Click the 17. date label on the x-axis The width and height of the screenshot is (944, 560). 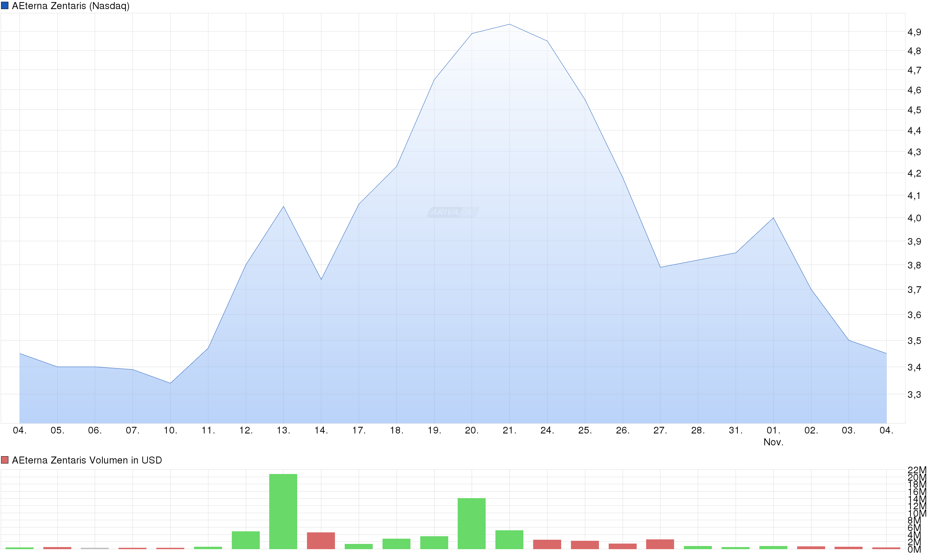click(x=359, y=431)
